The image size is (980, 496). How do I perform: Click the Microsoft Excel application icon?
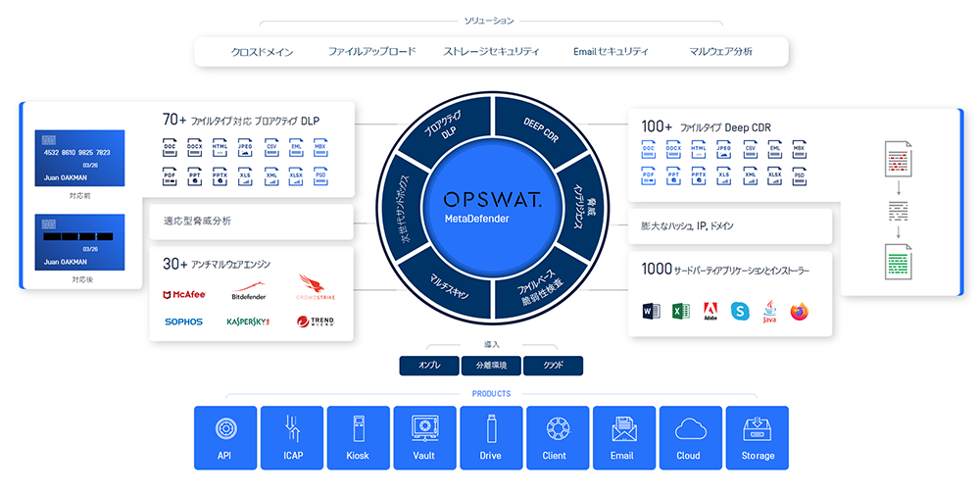coord(681,311)
